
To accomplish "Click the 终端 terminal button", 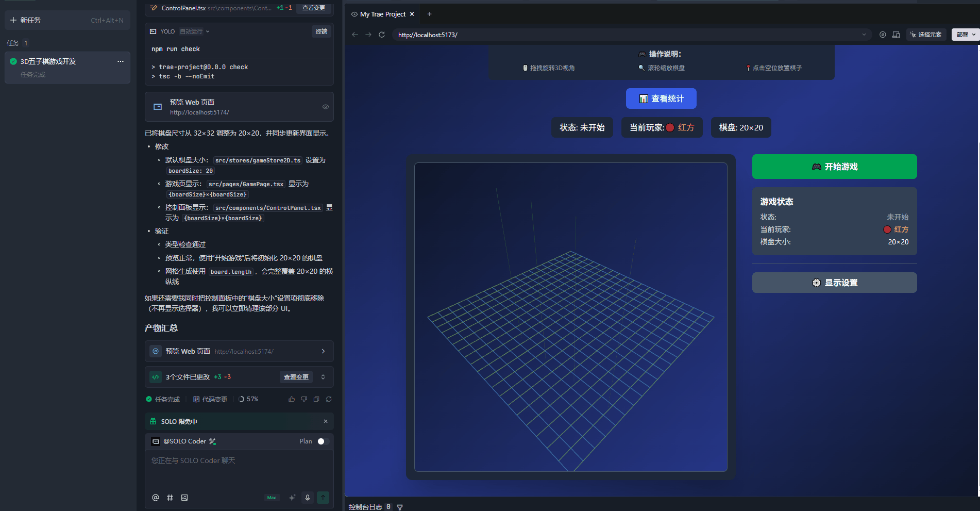I will pos(322,31).
